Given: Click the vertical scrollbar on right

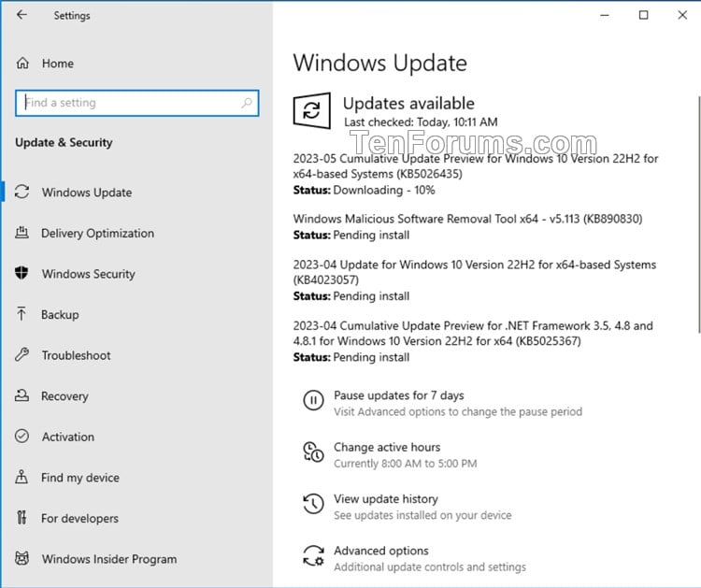Looking at the screenshot, I should coord(699,215).
